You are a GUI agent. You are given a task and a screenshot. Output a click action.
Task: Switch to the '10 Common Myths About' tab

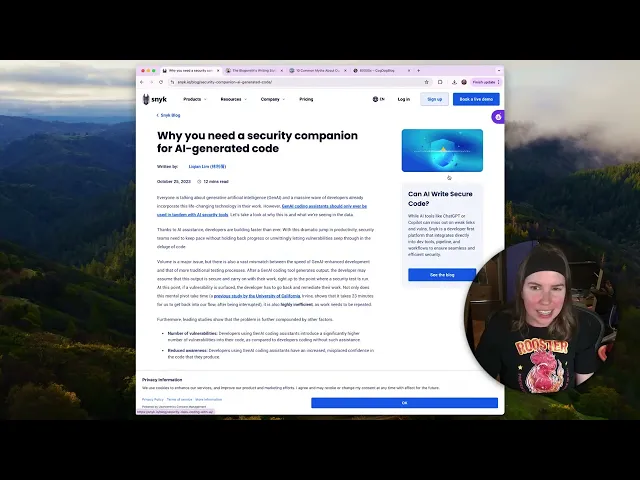(x=317, y=71)
